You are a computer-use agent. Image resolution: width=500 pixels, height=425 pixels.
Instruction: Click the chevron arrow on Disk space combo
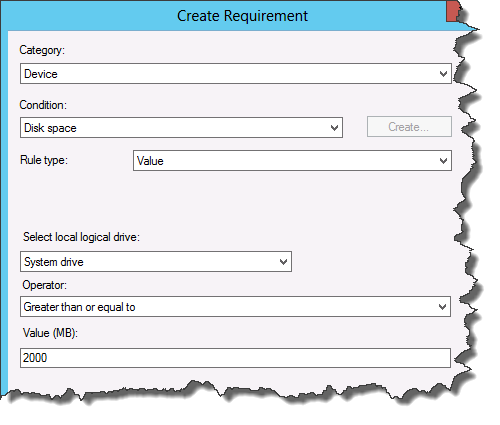tap(334, 128)
